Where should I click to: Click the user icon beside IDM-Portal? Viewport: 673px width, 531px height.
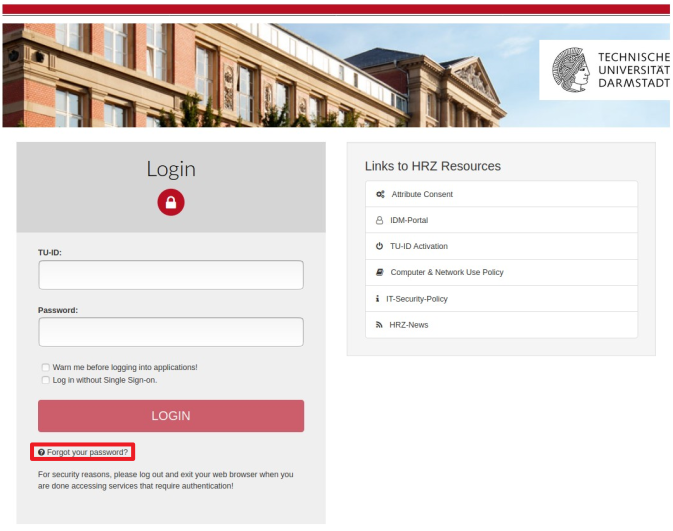point(379,220)
